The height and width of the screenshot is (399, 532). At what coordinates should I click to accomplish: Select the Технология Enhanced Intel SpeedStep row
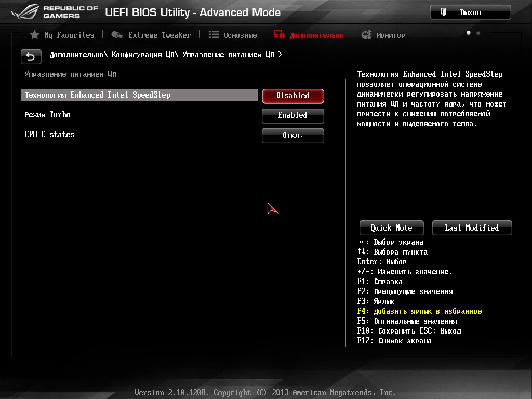click(x=139, y=95)
